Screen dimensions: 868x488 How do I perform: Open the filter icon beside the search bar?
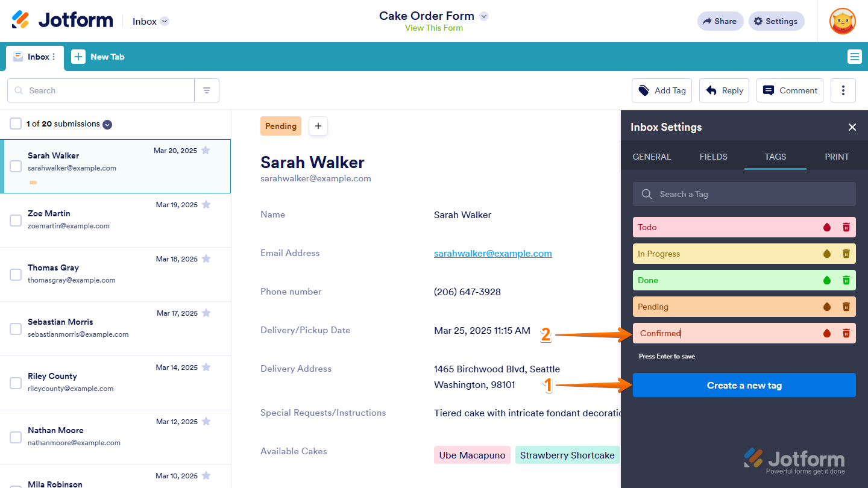(207, 90)
